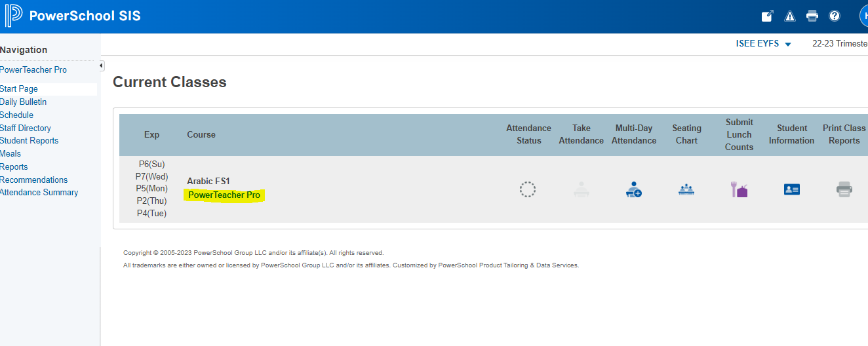868x346 pixels.
Task: Click the Submit Lunch Counts column header
Action: 739,134
